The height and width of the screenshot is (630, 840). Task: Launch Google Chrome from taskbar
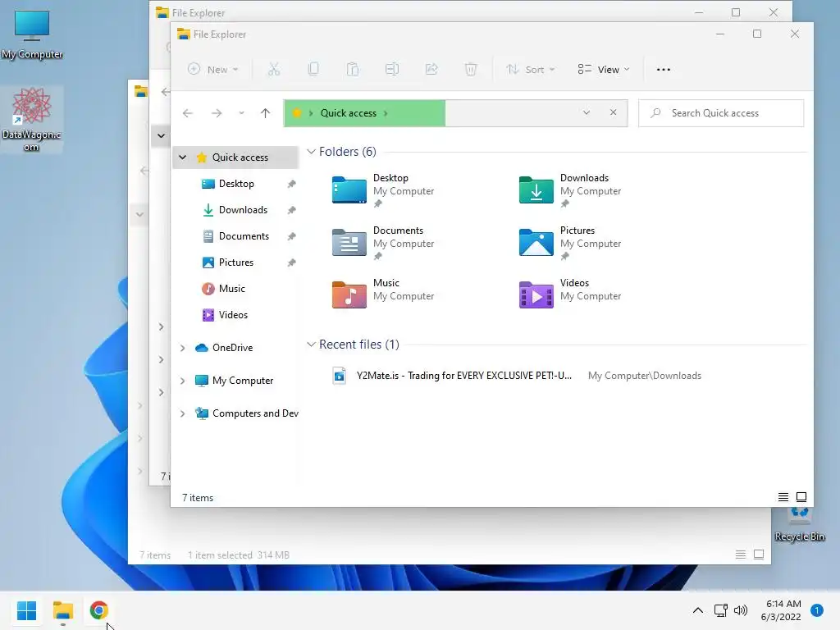pos(98,610)
